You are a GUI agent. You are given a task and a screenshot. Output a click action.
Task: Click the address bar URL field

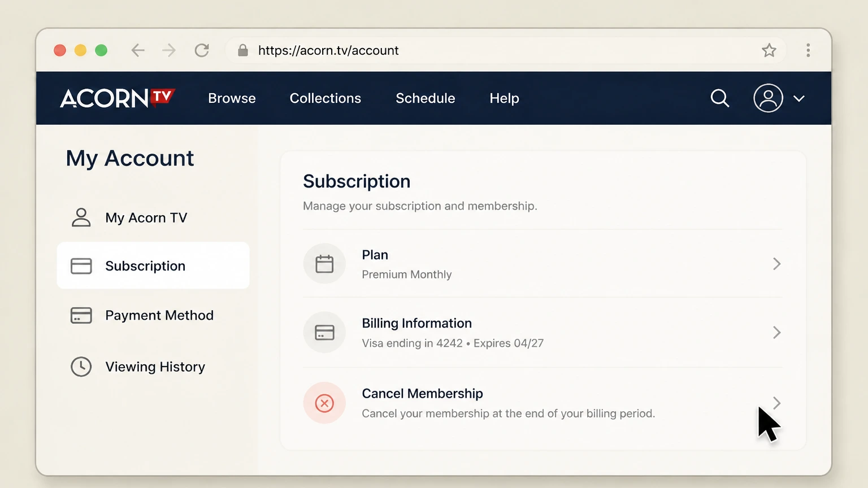(506, 50)
